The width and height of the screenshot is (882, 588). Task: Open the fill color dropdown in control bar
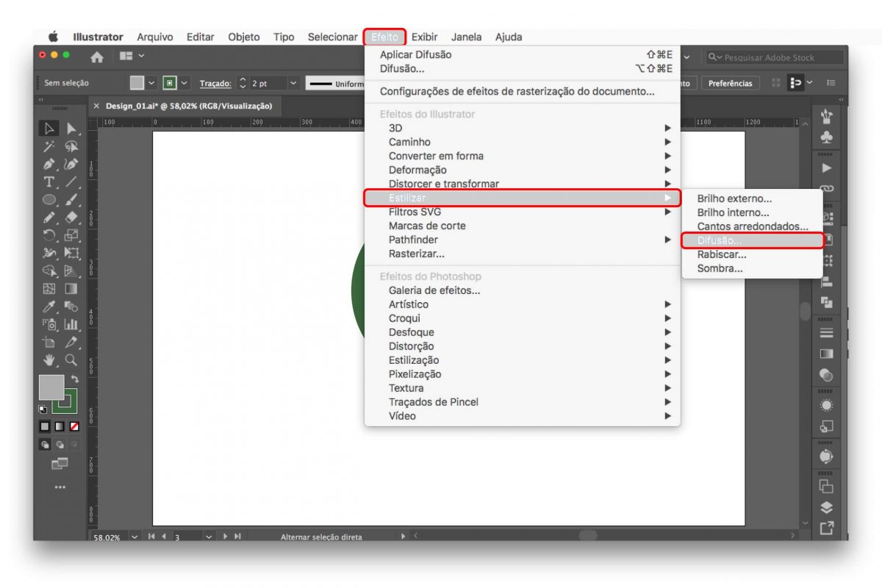152,83
